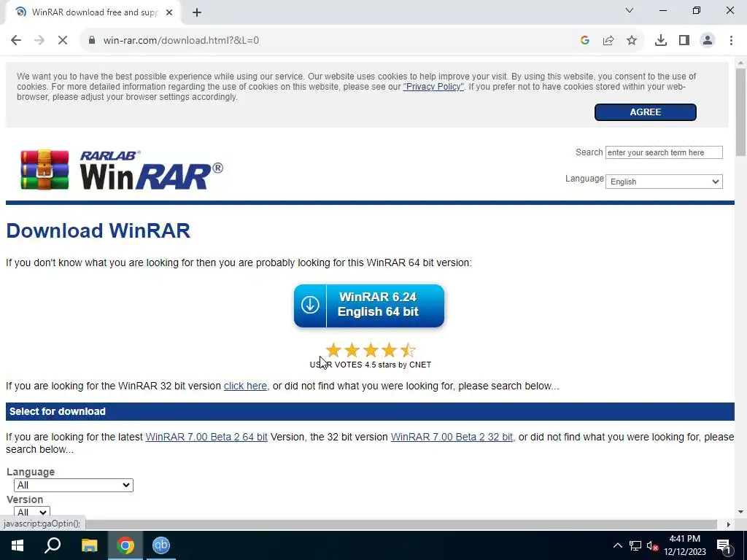The height and width of the screenshot is (560, 747).
Task: Click the vertical scrollbar down arrow
Action: (740, 513)
